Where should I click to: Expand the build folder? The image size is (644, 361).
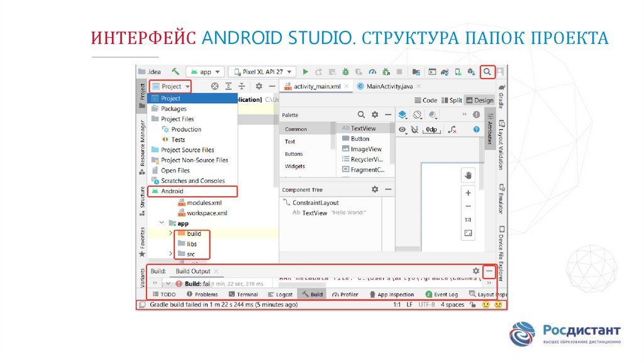(x=170, y=233)
